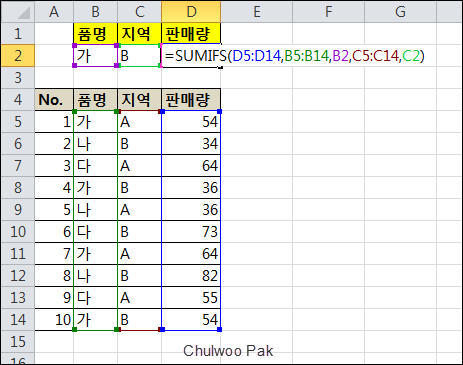This screenshot has height=365, width=463.
Task: Select column C header
Action: point(139,12)
